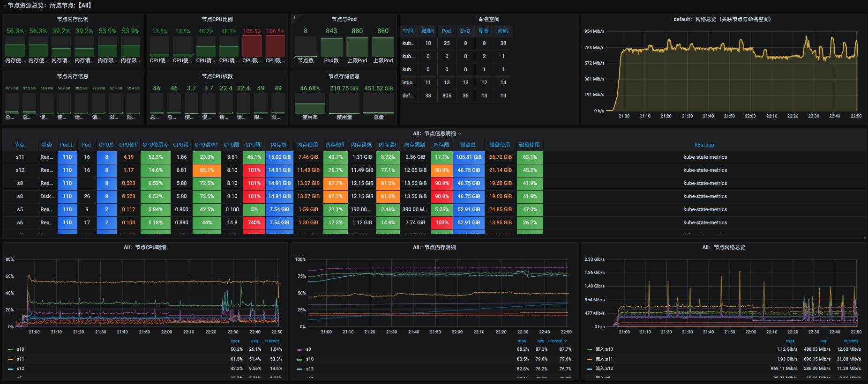Viewport: 868px width, 384px height.
Task: Sort node table by CPU使用% header
Action: click(x=155, y=145)
